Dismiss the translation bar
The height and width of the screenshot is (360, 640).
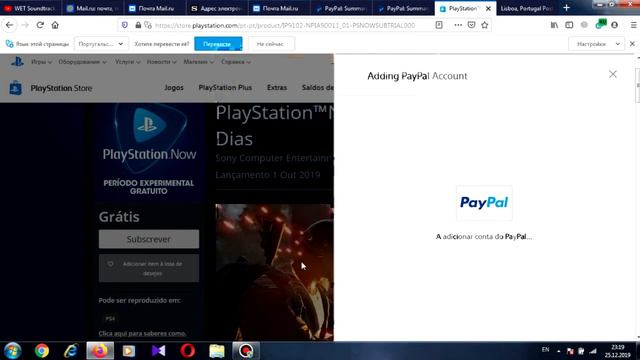pos(632,44)
